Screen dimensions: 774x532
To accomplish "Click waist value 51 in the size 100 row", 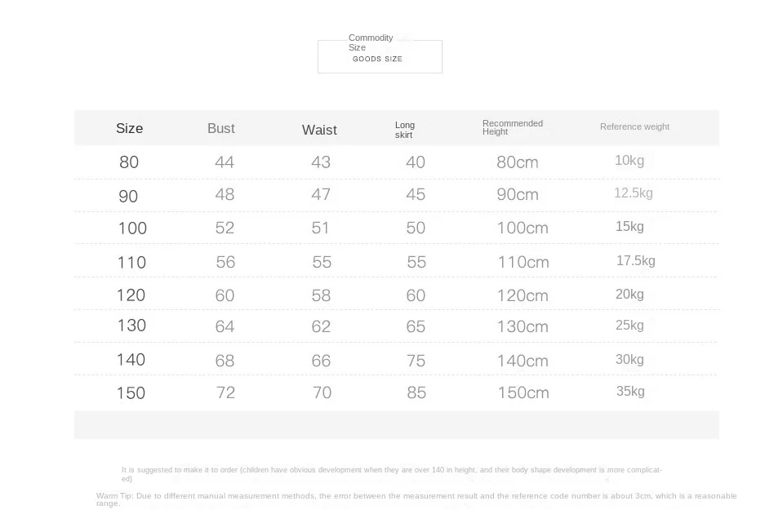I will [321, 228].
